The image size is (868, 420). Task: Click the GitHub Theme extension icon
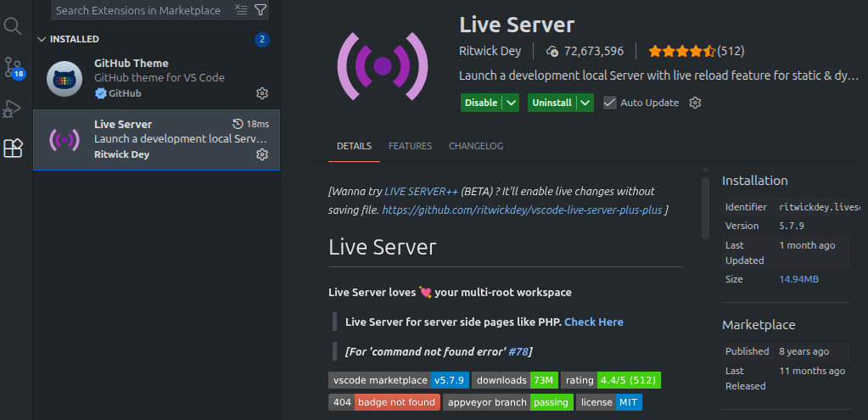[x=64, y=79]
